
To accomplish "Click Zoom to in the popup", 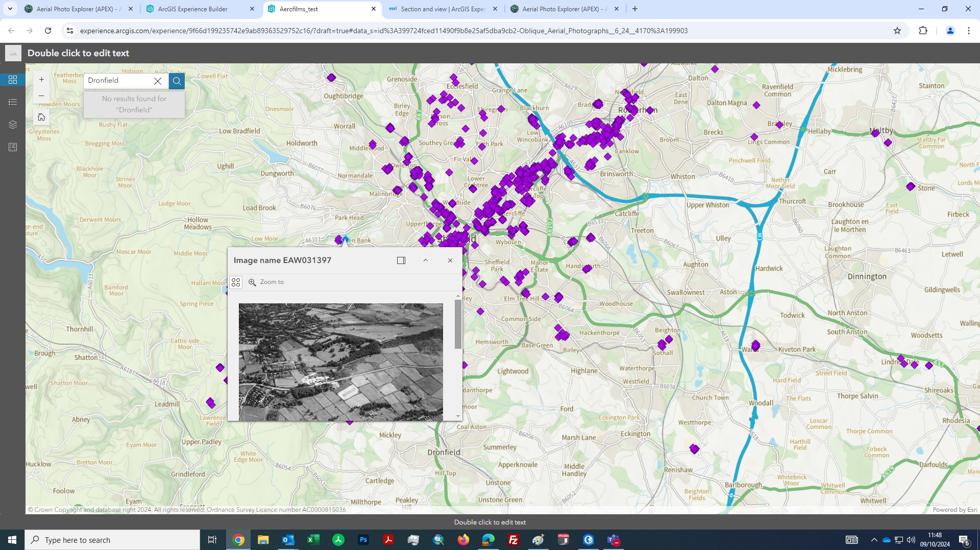I will click(x=266, y=282).
